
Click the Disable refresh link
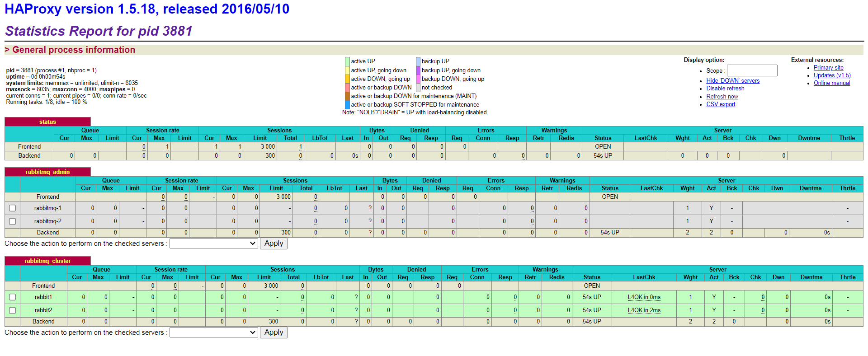(725, 89)
